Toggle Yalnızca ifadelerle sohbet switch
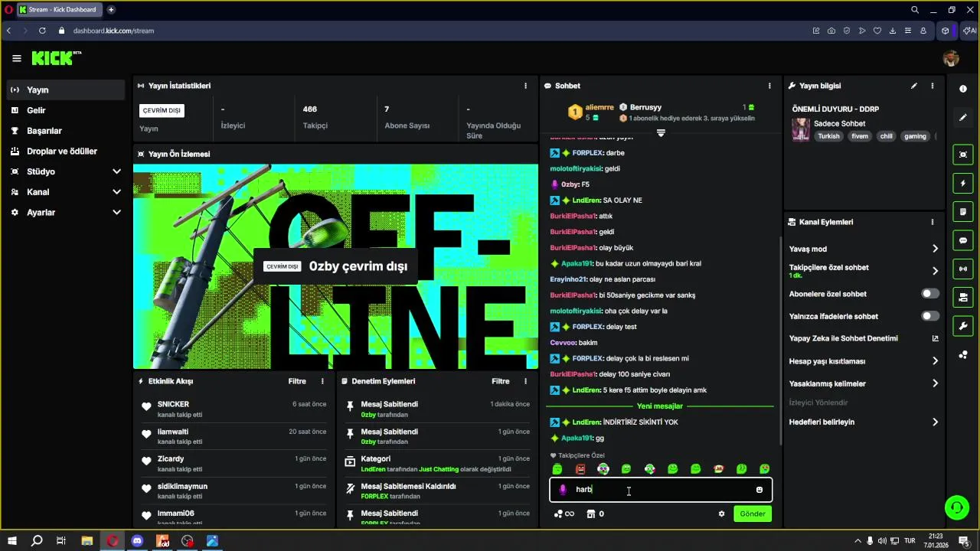Viewport: 980px width, 551px height. click(x=930, y=316)
